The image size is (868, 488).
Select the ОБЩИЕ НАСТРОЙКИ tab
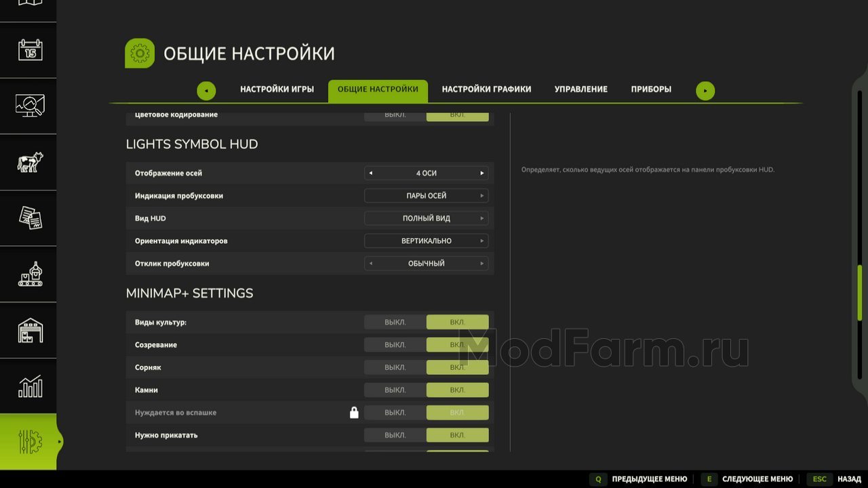378,91
